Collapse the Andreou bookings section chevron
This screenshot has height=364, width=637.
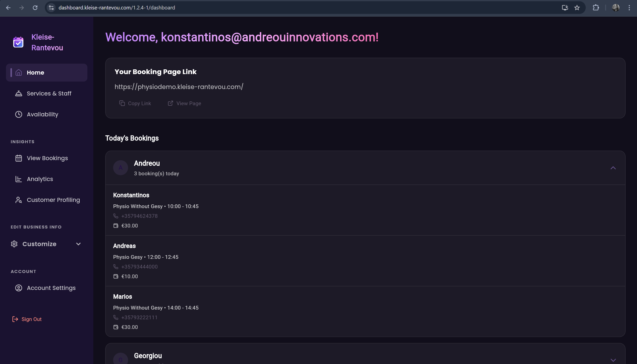click(613, 168)
